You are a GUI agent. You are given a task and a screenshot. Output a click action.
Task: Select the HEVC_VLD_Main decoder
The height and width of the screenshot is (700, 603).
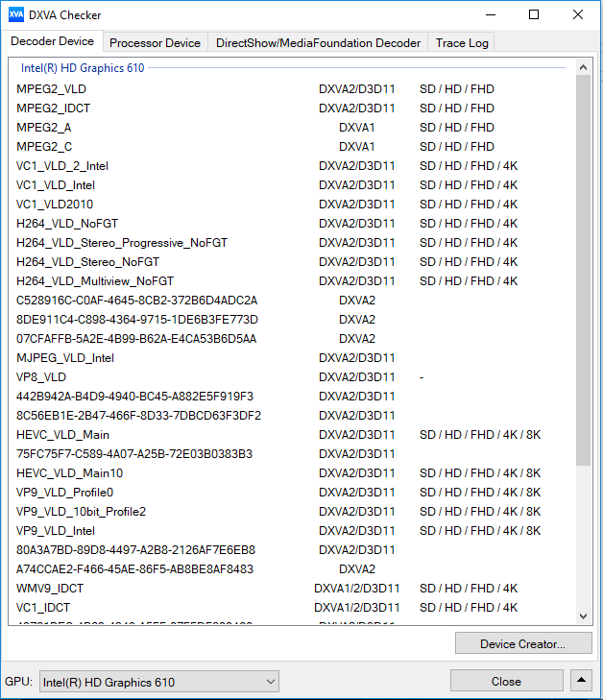291,435
